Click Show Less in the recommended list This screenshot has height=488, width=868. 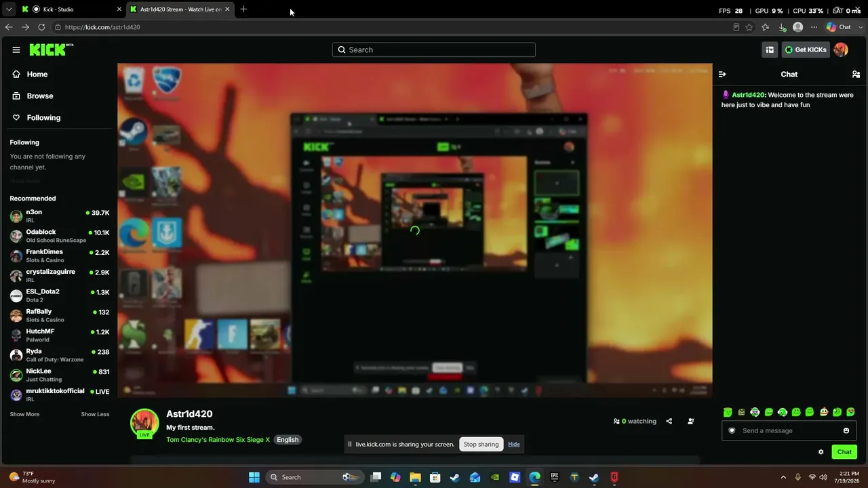click(x=95, y=414)
